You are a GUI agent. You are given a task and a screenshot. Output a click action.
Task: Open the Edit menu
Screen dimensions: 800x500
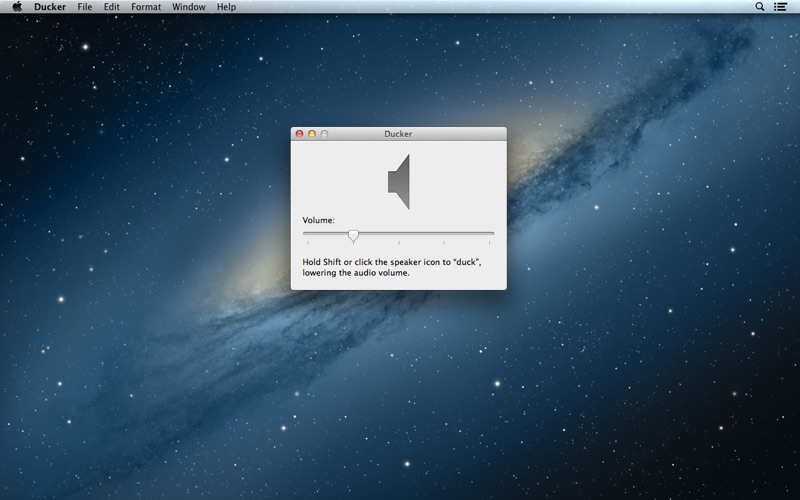point(112,7)
